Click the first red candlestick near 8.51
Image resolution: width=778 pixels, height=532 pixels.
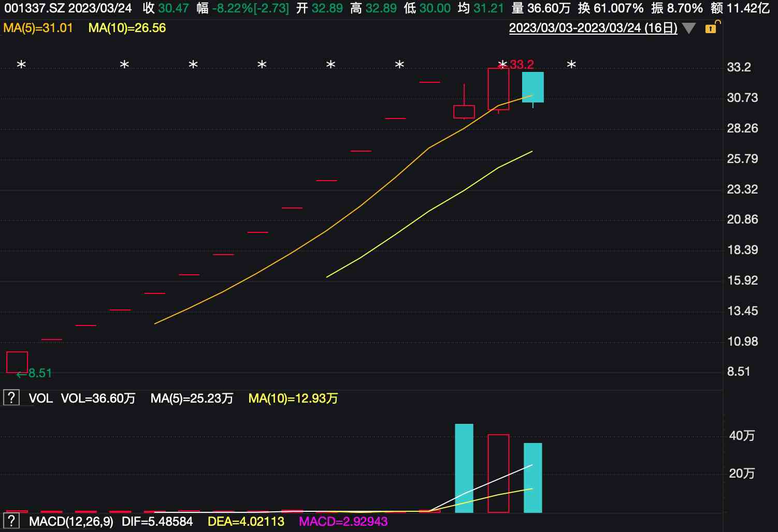pyautogui.click(x=17, y=362)
